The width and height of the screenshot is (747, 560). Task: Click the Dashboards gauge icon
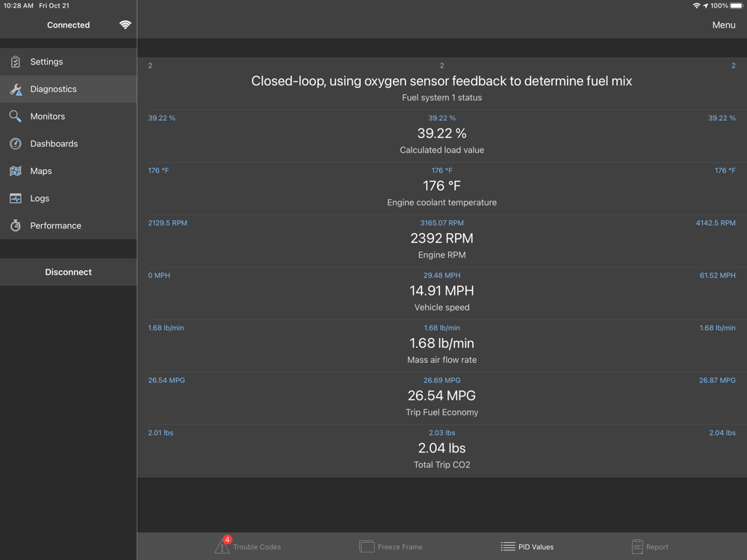point(16,143)
